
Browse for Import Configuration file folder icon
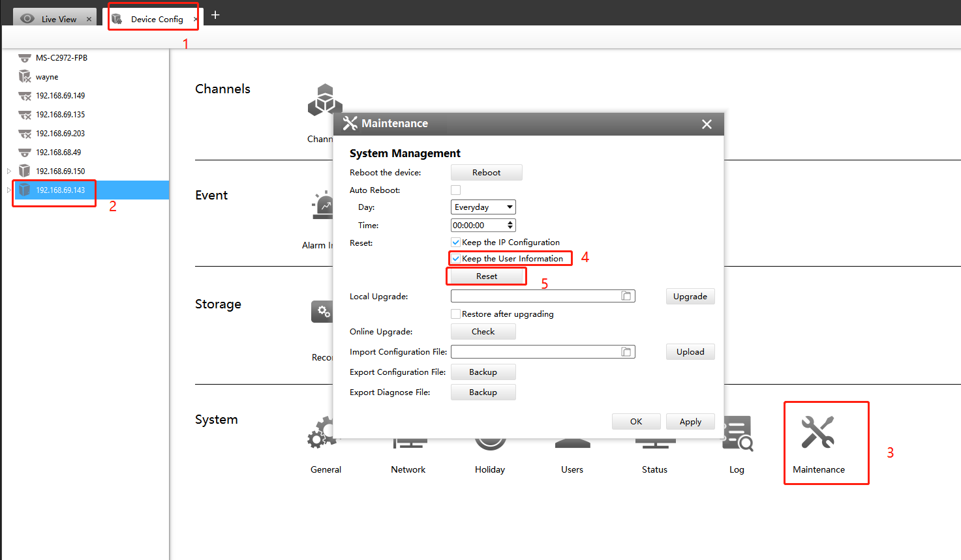pyautogui.click(x=626, y=352)
